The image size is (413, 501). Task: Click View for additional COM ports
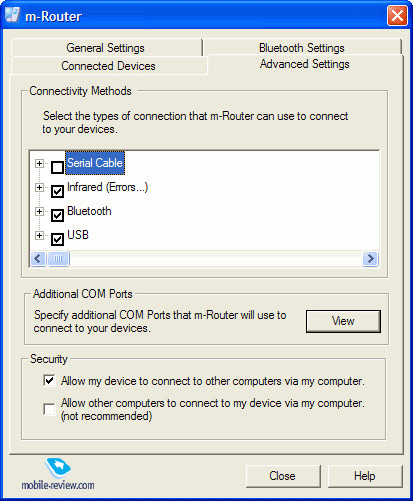[343, 321]
